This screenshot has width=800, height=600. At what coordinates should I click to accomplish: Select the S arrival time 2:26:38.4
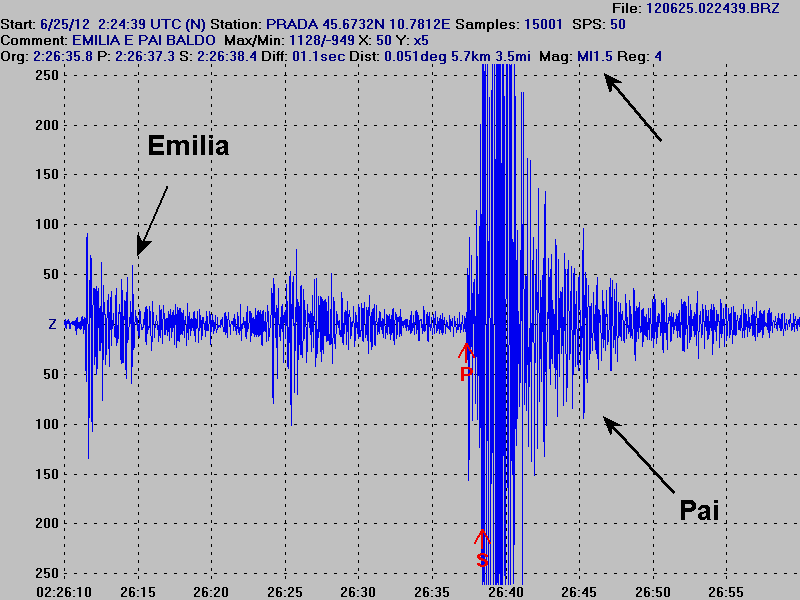pos(227,57)
